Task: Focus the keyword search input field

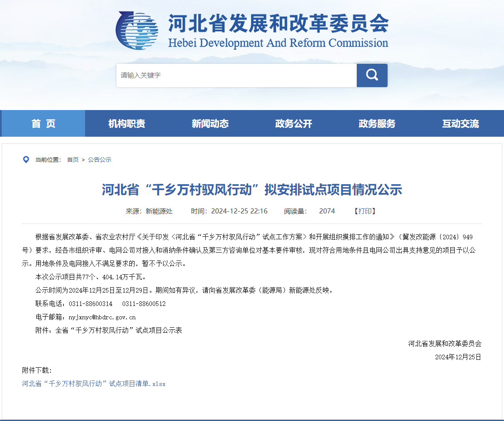Action: [236, 75]
